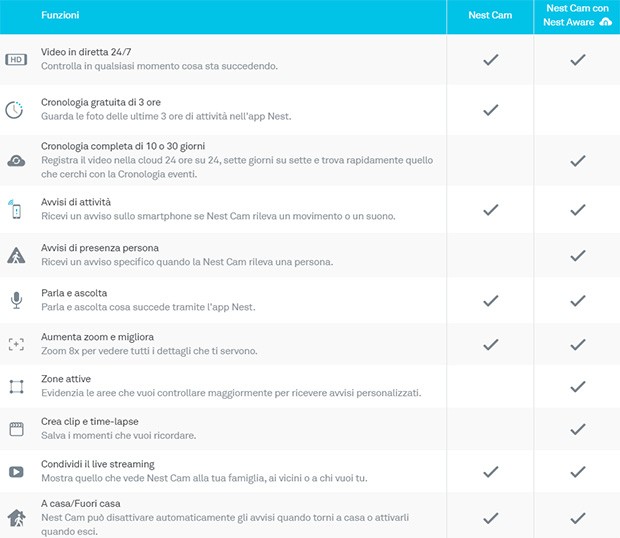The width and height of the screenshot is (620, 538).
Task: Click the smartphone activity alert icon
Action: coord(16,210)
